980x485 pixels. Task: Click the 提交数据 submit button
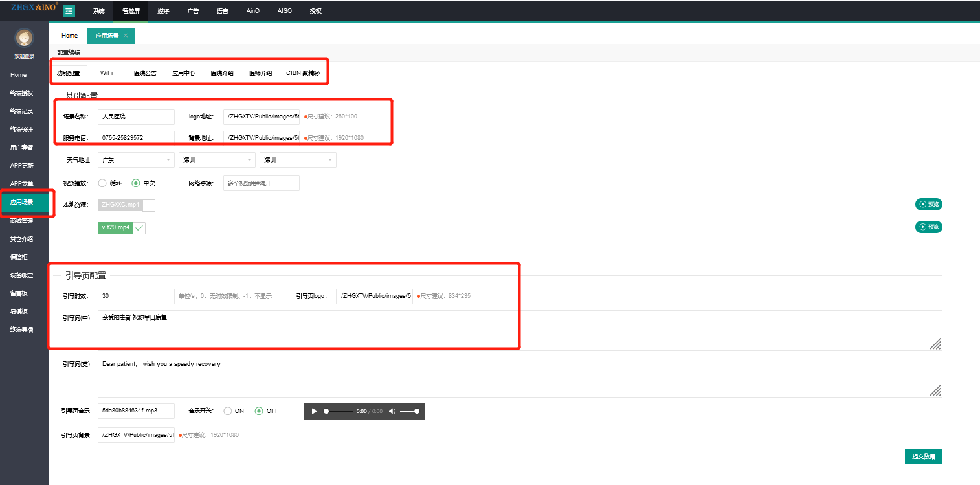(923, 457)
